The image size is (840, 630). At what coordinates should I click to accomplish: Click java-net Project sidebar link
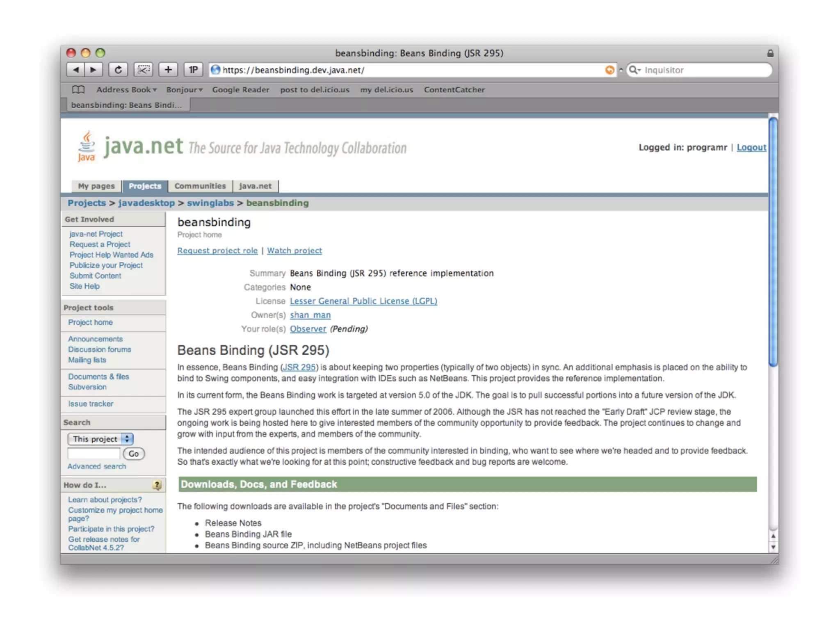96,234
